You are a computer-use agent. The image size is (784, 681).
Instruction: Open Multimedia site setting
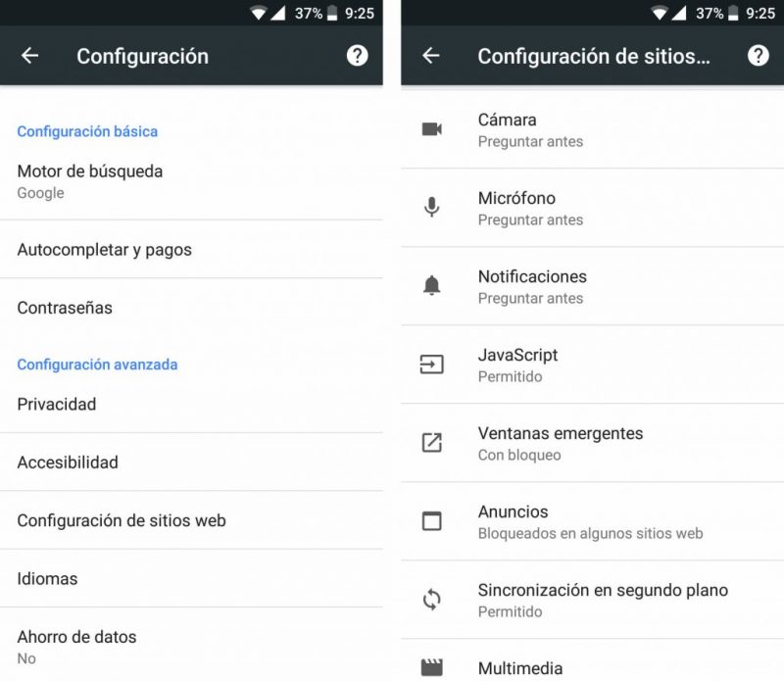coord(593,661)
